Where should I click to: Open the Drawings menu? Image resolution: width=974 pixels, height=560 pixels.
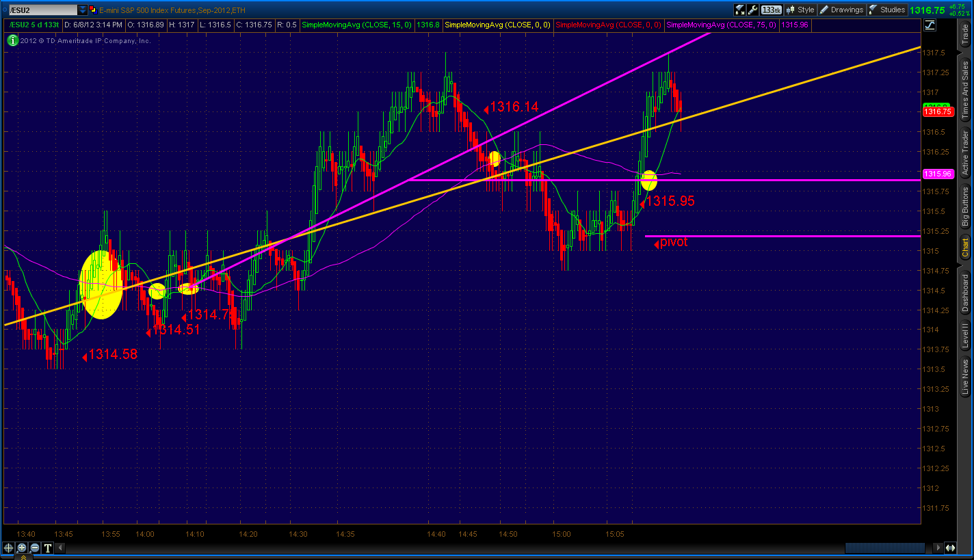pos(841,10)
